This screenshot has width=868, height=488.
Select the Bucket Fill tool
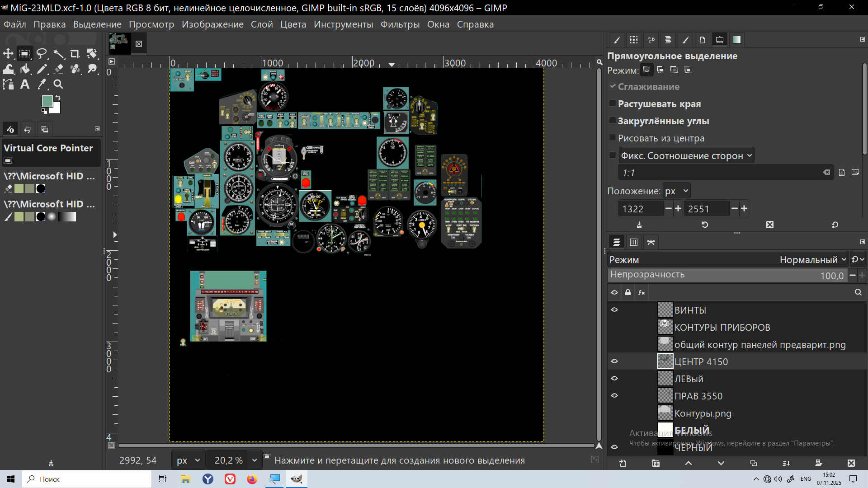coord(25,69)
